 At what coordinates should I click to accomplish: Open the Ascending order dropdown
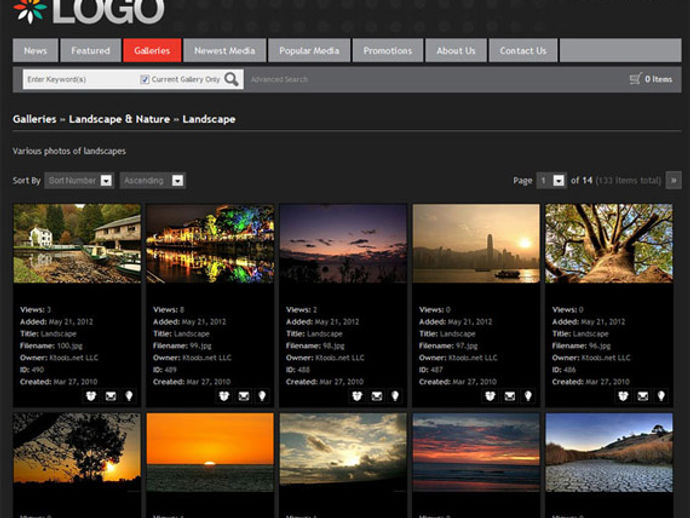[153, 180]
